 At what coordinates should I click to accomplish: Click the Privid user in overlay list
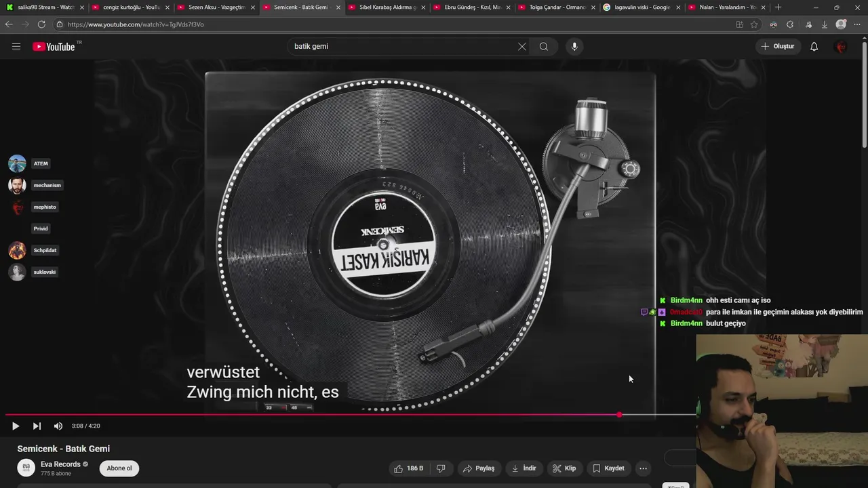41,228
